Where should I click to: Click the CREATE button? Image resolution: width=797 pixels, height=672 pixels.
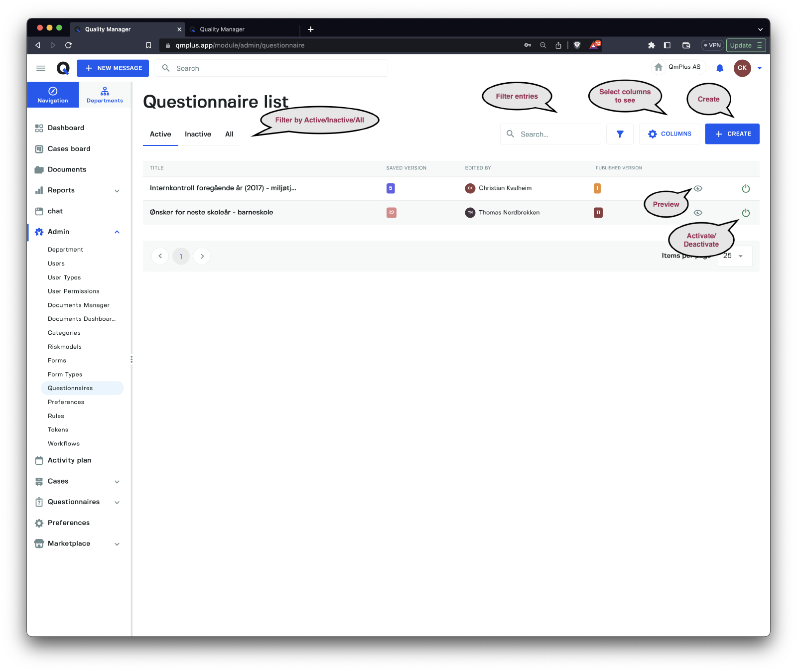tap(732, 134)
